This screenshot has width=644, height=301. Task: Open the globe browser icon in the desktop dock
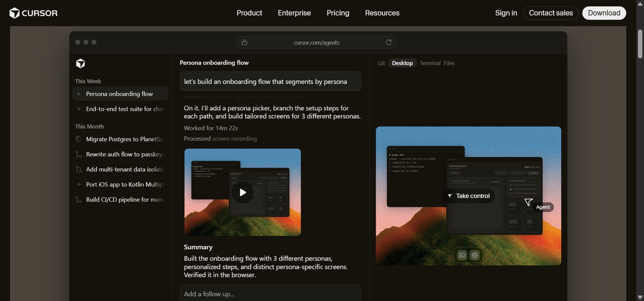475,255
